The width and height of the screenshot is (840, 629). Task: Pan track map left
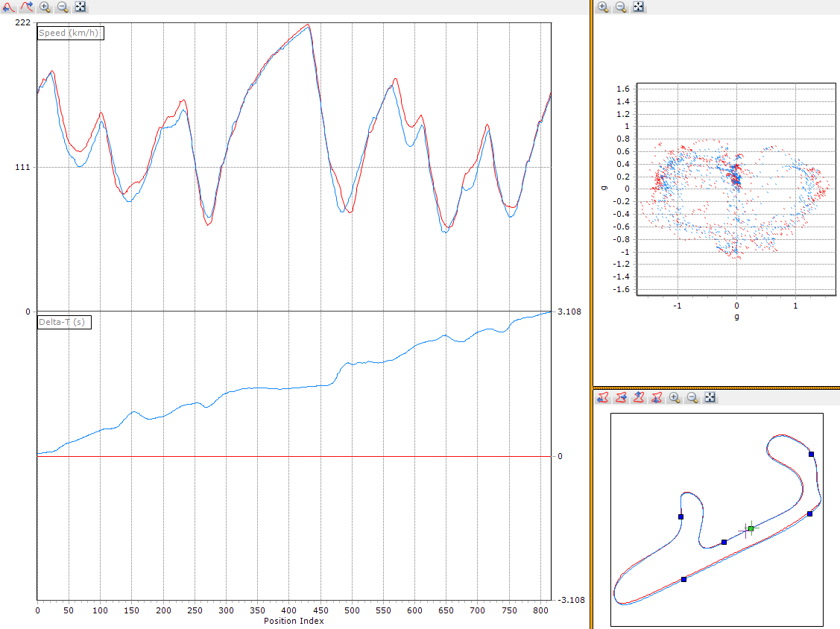tap(603, 397)
